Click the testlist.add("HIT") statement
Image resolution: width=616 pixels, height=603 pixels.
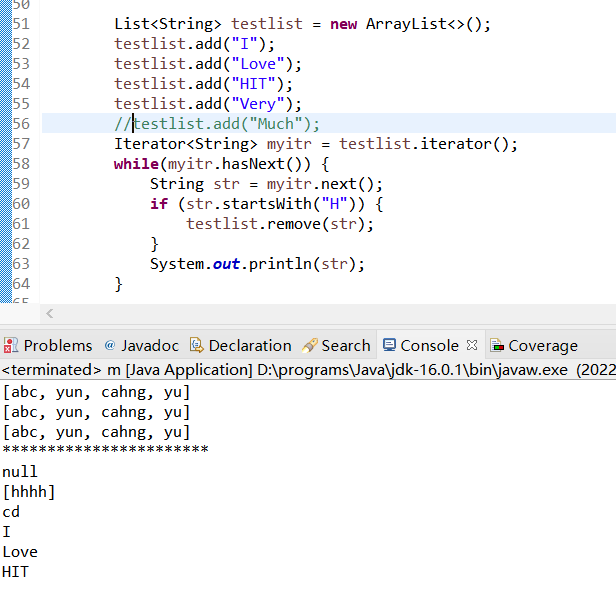coord(204,84)
